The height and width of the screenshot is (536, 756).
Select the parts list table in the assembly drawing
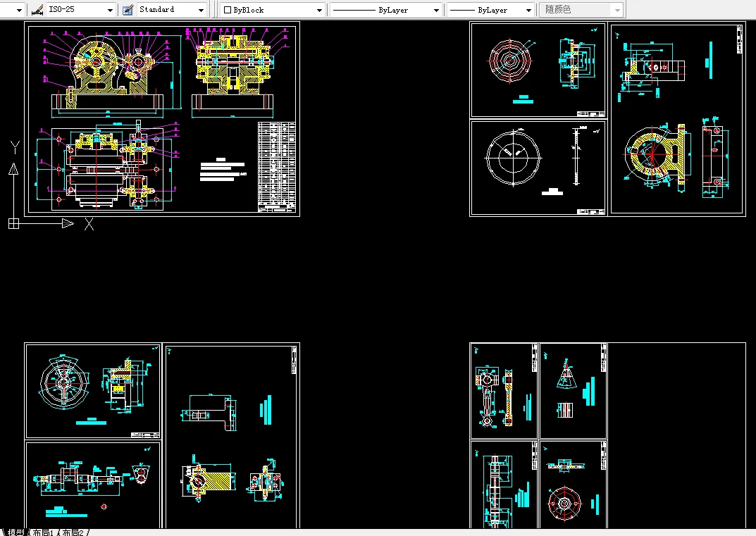tap(276, 167)
